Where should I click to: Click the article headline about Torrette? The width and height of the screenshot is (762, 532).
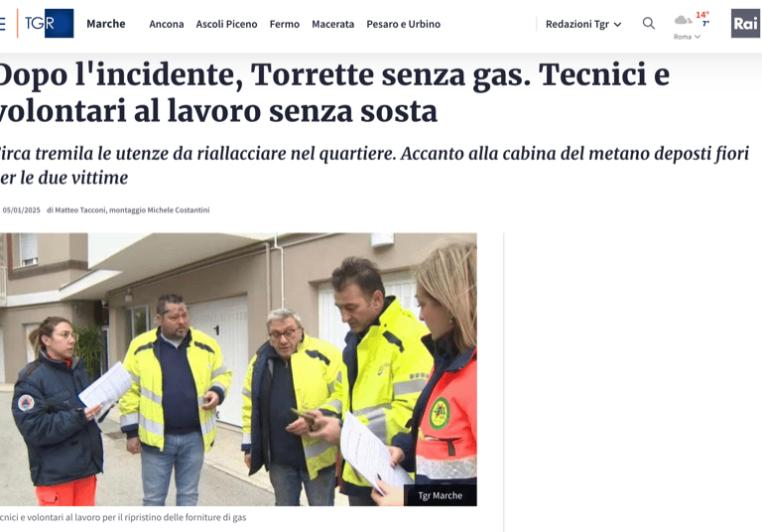pos(333,92)
